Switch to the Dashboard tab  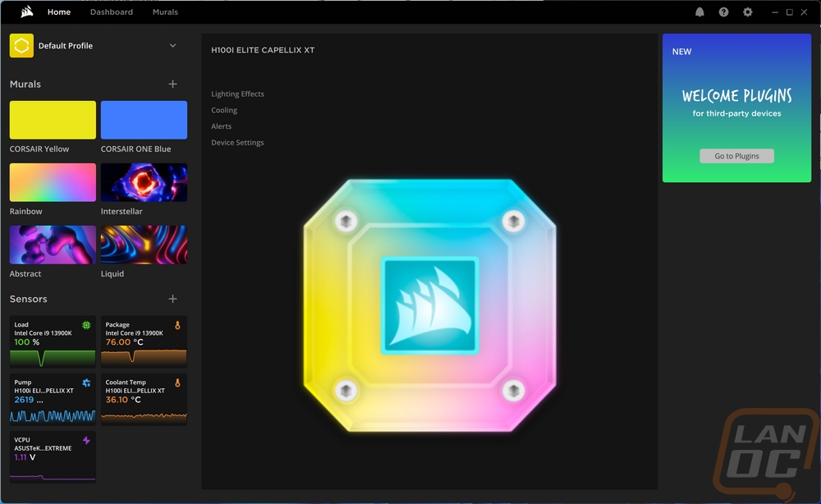[x=112, y=11]
